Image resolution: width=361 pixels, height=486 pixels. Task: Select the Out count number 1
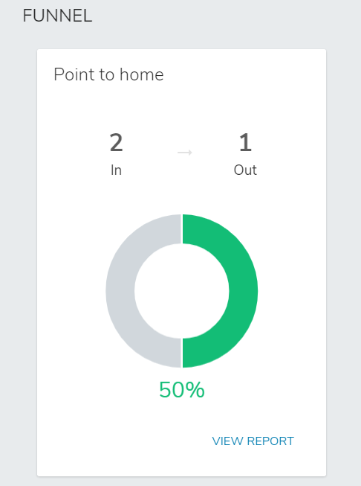coord(245,142)
